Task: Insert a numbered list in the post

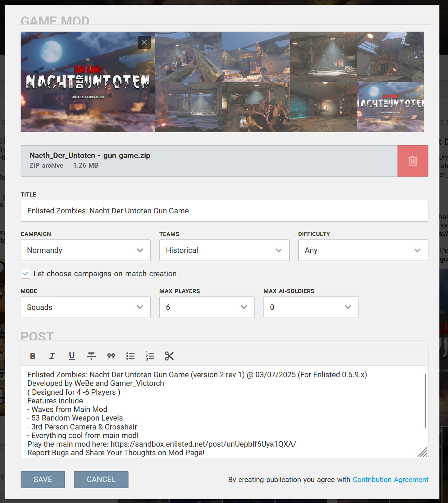Action: (x=150, y=356)
